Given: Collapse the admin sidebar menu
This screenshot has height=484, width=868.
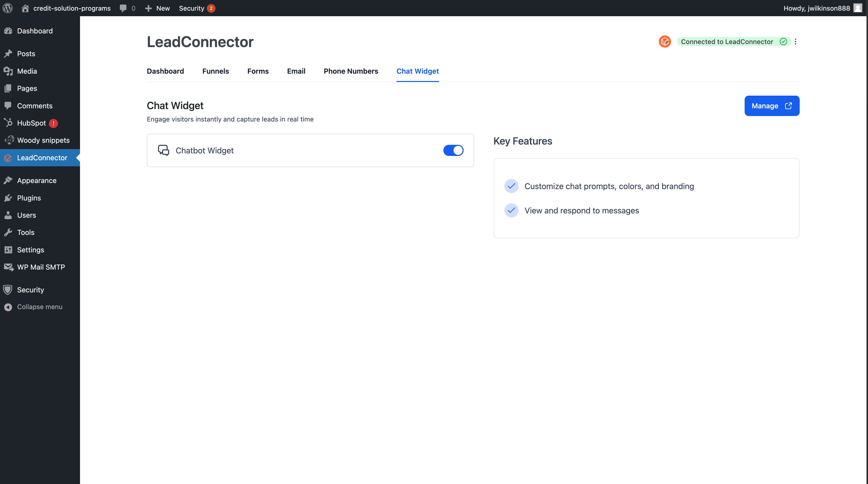Looking at the screenshot, I should click(x=40, y=307).
